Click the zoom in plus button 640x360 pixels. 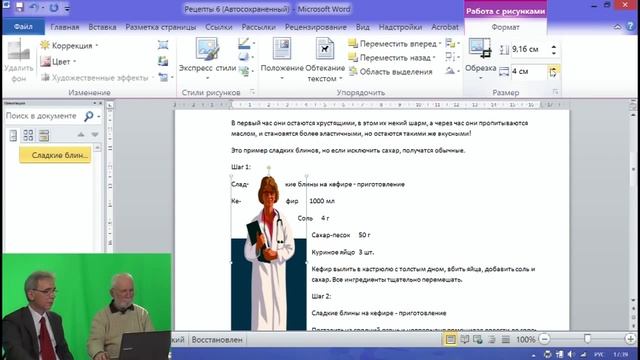click(630, 339)
